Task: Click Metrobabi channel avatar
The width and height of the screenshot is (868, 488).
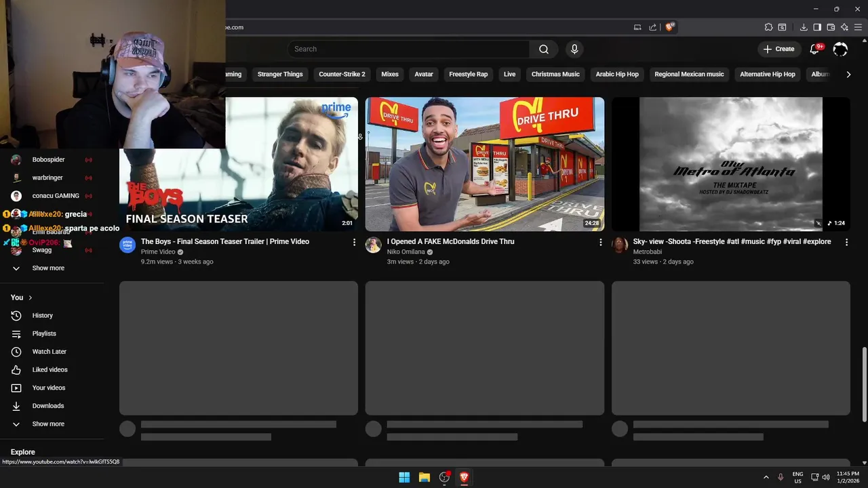Action: (620, 245)
